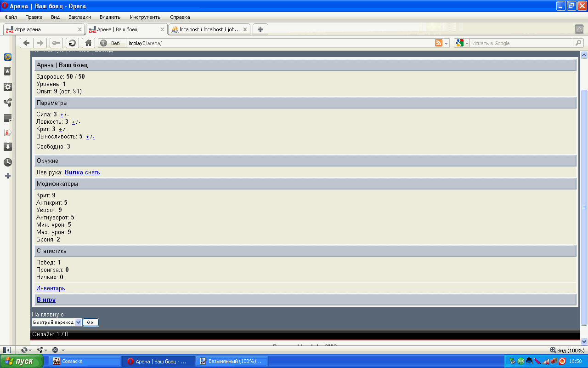Open the Mail panel in sidebar
The width and height of the screenshot is (588, 368).
(x=8, y=57)
